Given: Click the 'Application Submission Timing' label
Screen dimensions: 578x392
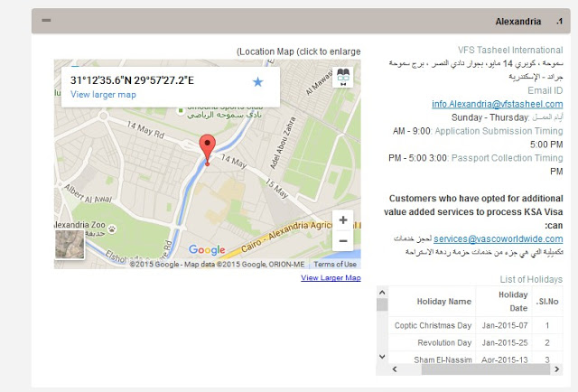Looking at the screenshot, I should coord(499,131).
